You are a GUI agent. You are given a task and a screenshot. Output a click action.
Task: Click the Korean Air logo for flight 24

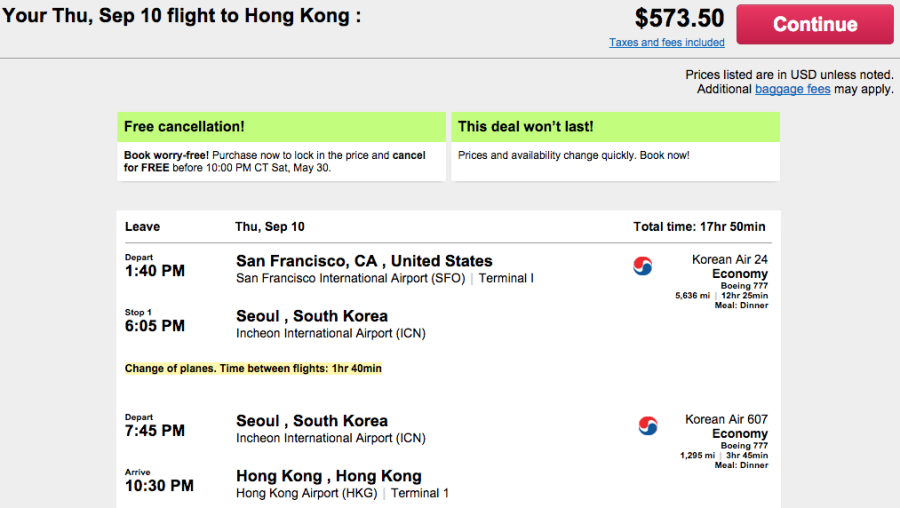coord(642,266)
